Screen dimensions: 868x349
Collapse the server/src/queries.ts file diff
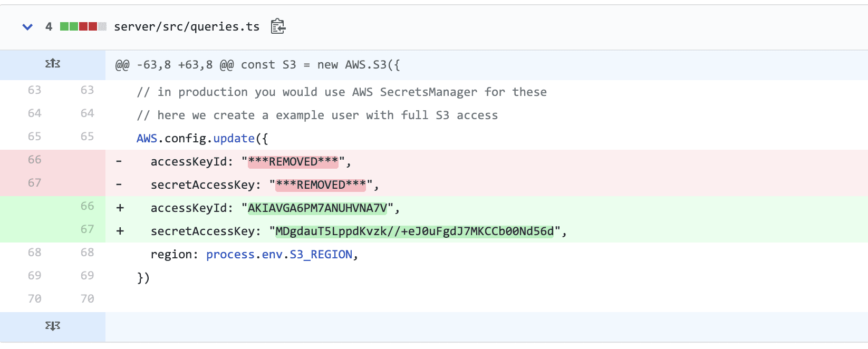click(x=27, y=27)
